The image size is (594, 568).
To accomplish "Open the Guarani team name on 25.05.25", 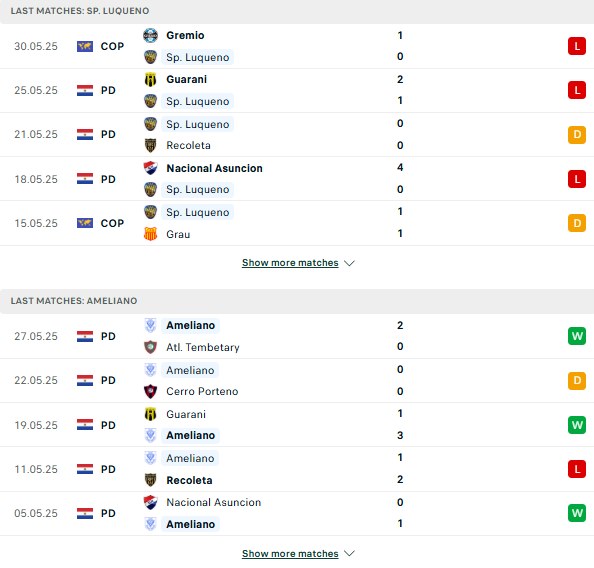I will [186, 79].
